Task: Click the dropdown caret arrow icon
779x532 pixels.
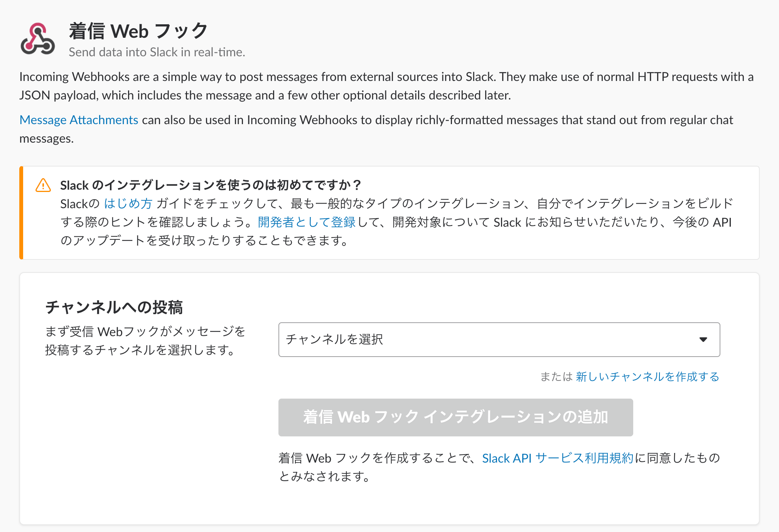Action: click(x=703, y=340)
